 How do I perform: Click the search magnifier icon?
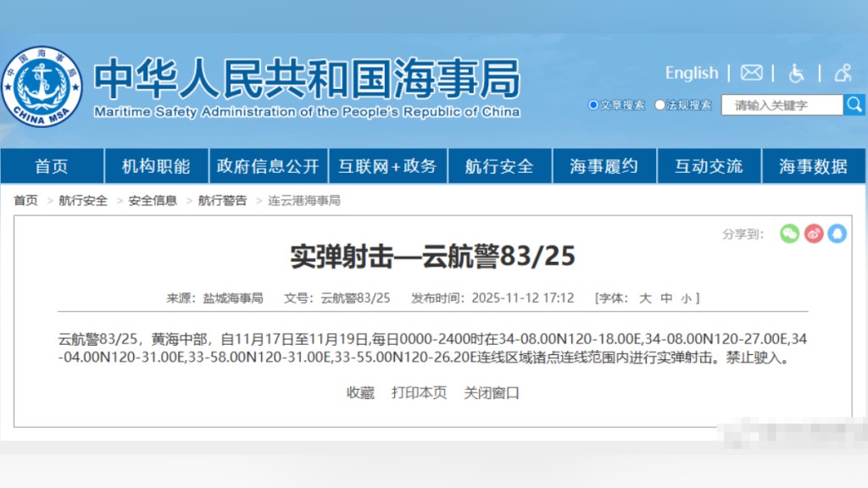(x=854, y=104)
